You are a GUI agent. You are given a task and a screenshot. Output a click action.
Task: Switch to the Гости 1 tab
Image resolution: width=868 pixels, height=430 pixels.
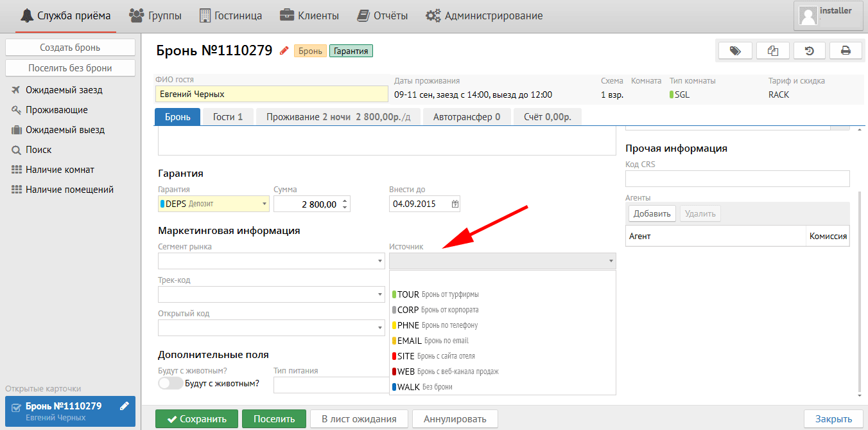click(227, 117)
